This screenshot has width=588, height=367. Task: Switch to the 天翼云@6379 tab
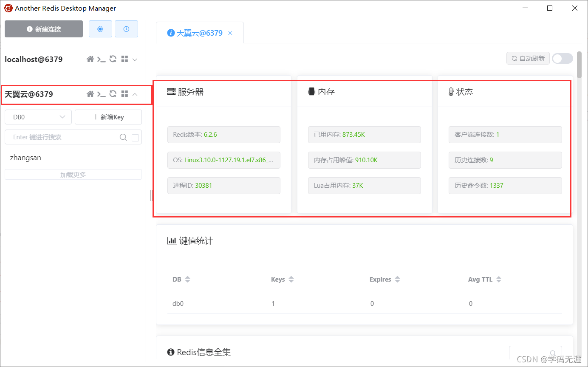tap(200, 33)
